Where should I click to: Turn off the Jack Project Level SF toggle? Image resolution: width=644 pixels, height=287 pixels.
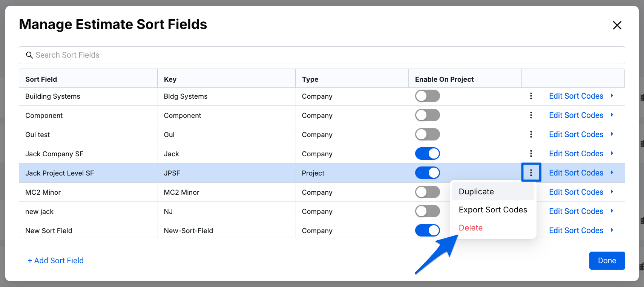427,173
